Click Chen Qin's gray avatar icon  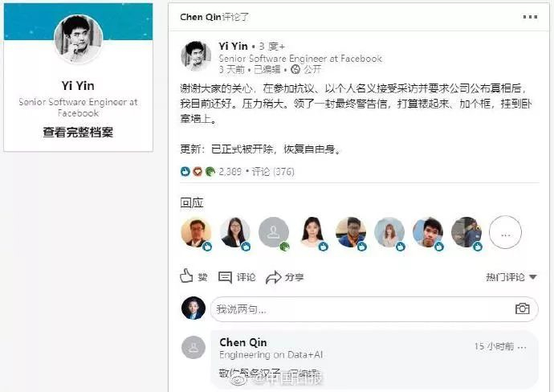[x=193, y=348]
